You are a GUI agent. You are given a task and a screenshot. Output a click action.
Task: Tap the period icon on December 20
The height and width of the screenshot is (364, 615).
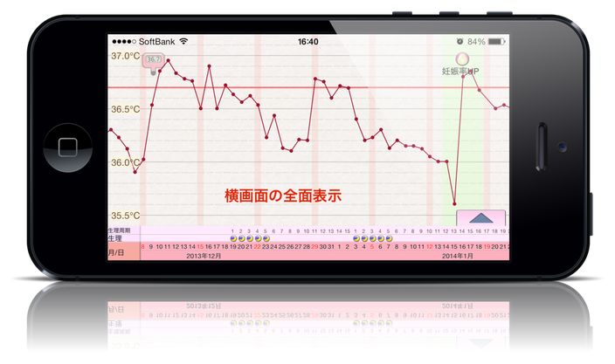(x=242, y=238)
